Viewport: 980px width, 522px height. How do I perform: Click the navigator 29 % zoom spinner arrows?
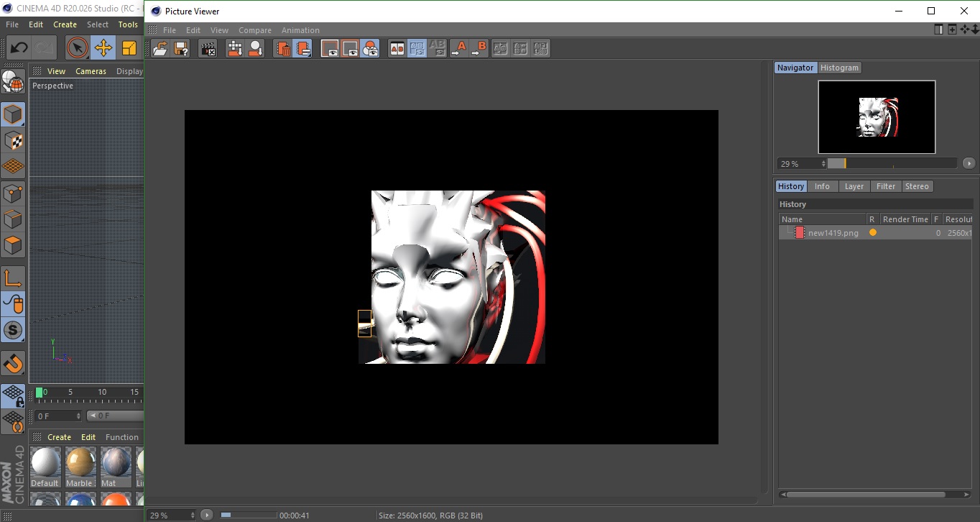pos(823,164)
